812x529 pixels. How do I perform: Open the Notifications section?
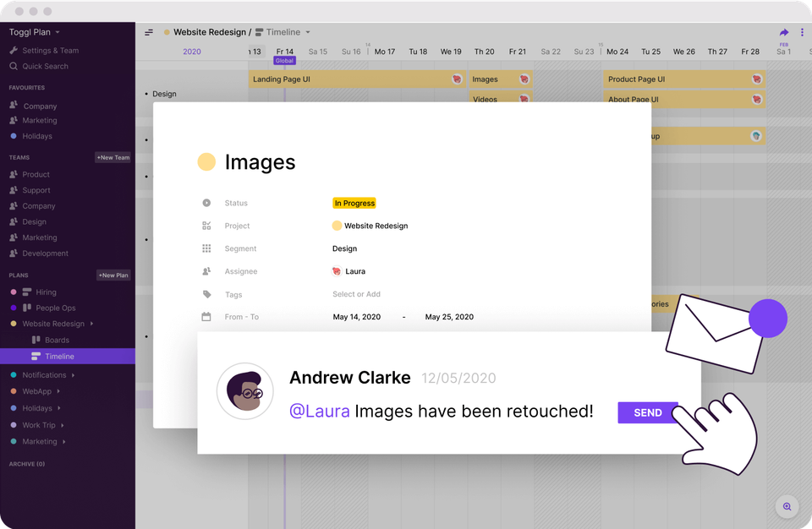(x=44, y=374)
